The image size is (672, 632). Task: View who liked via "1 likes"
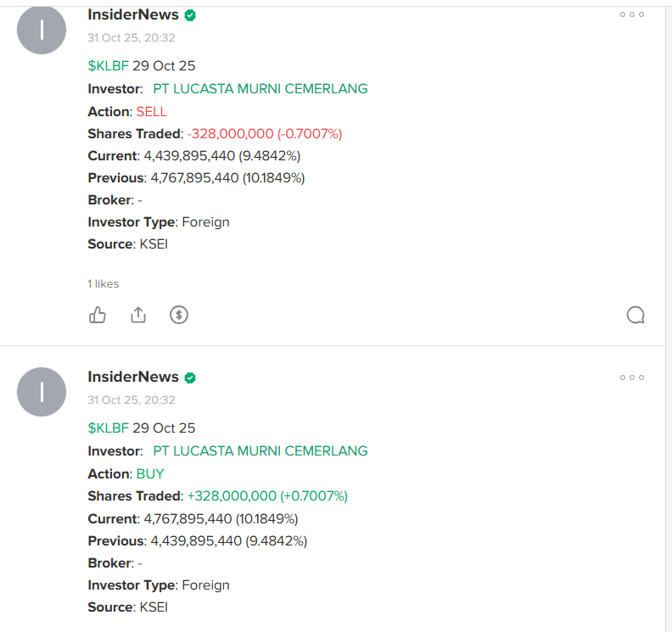pos(104,284)
